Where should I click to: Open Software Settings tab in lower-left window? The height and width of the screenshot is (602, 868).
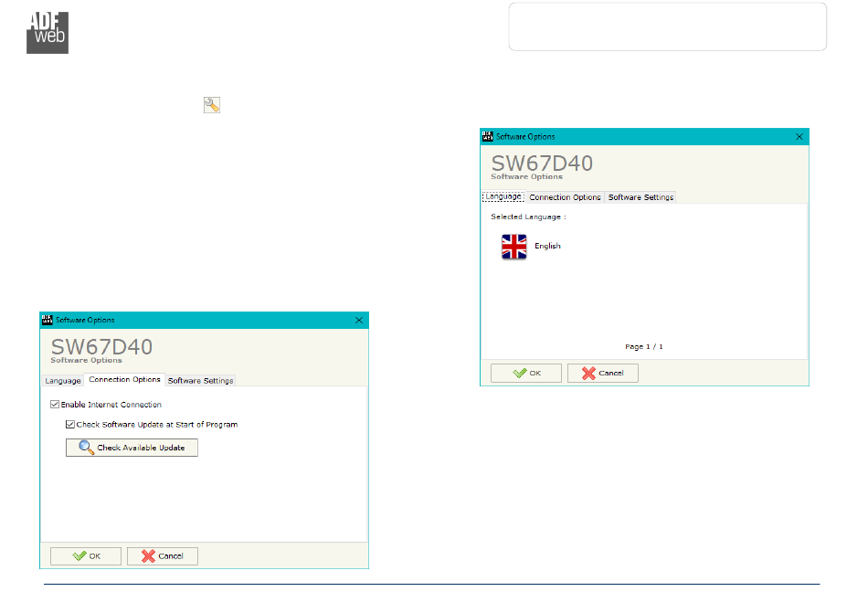200,381
